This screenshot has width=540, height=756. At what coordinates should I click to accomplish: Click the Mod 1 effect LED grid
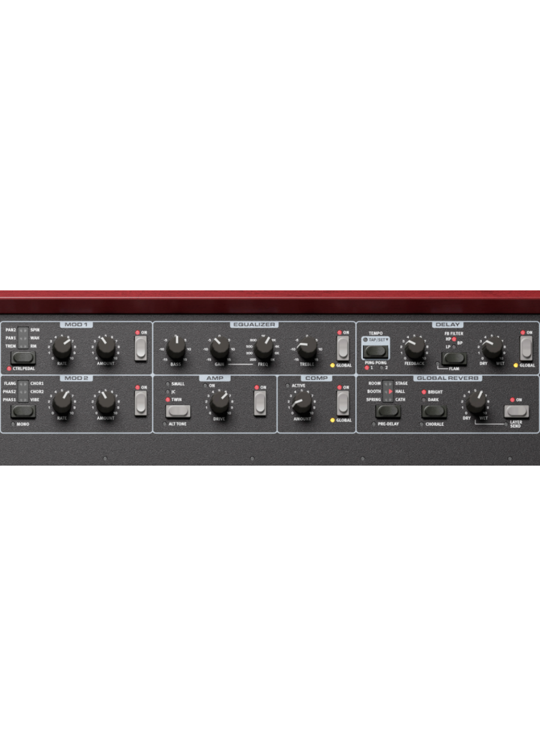23,338
